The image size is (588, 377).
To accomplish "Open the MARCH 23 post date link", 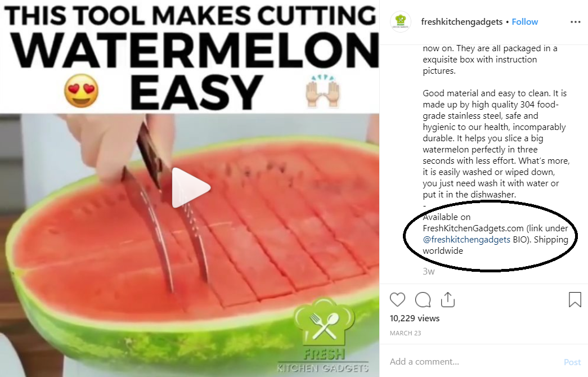I will click(x=405, y=333).
